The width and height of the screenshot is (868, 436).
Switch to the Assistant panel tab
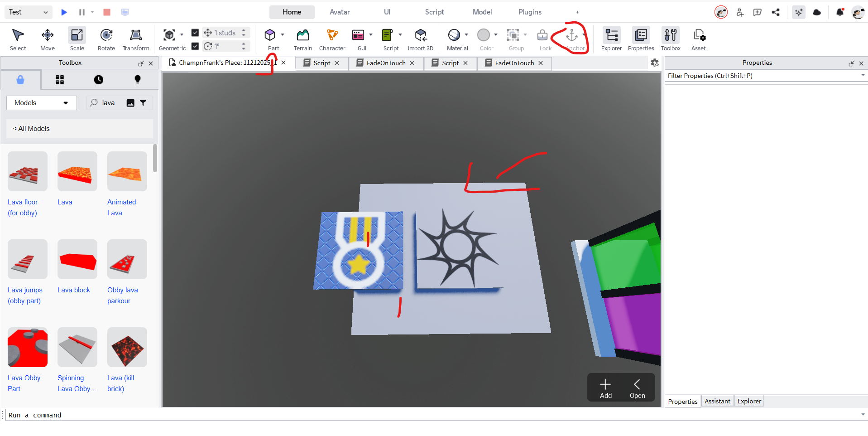tap(717, 401)
